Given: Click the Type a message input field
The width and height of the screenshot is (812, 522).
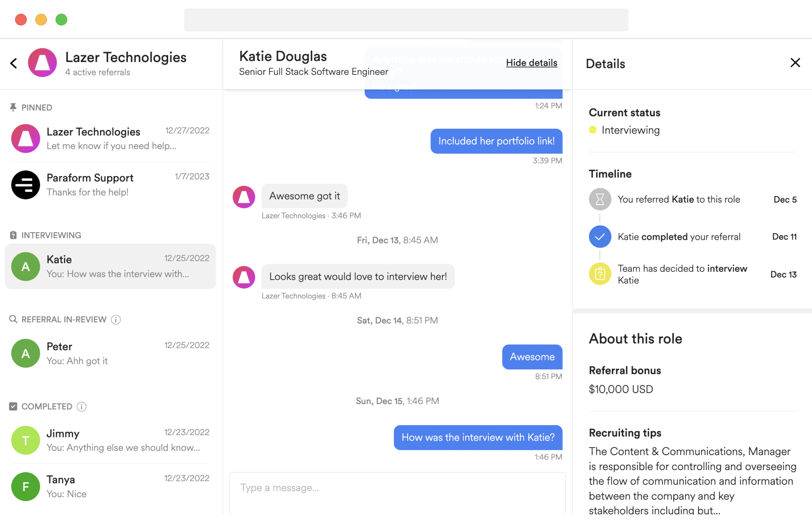Looking at the screenshot, I should (x=397, y=494).
